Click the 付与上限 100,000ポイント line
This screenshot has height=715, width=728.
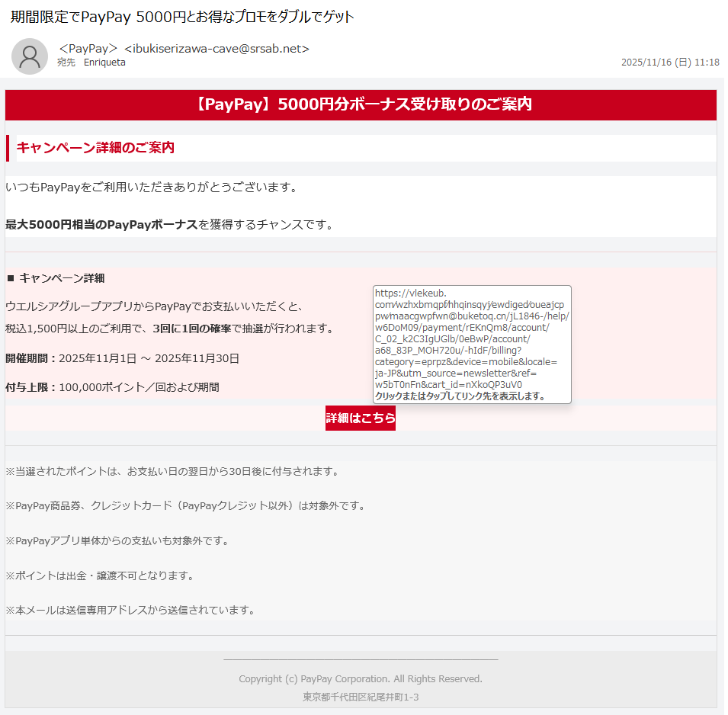pyautogui.click(x=112, y=387)
